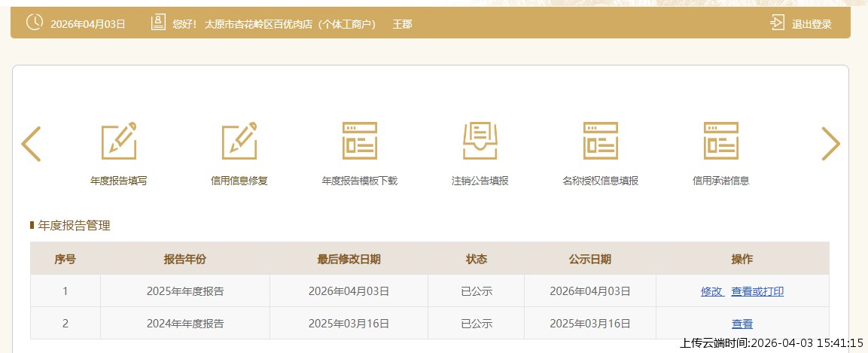Viewport: 868px width, 353px height.
Task: Click the 2026年04月03日 last-modified date cell
Action: [x=349, y=291]
